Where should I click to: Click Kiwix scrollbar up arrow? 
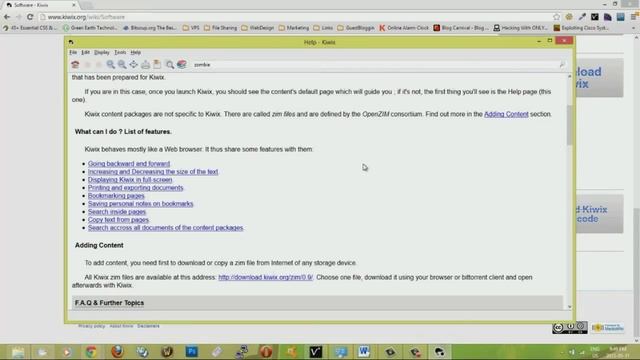click(569, 76)
